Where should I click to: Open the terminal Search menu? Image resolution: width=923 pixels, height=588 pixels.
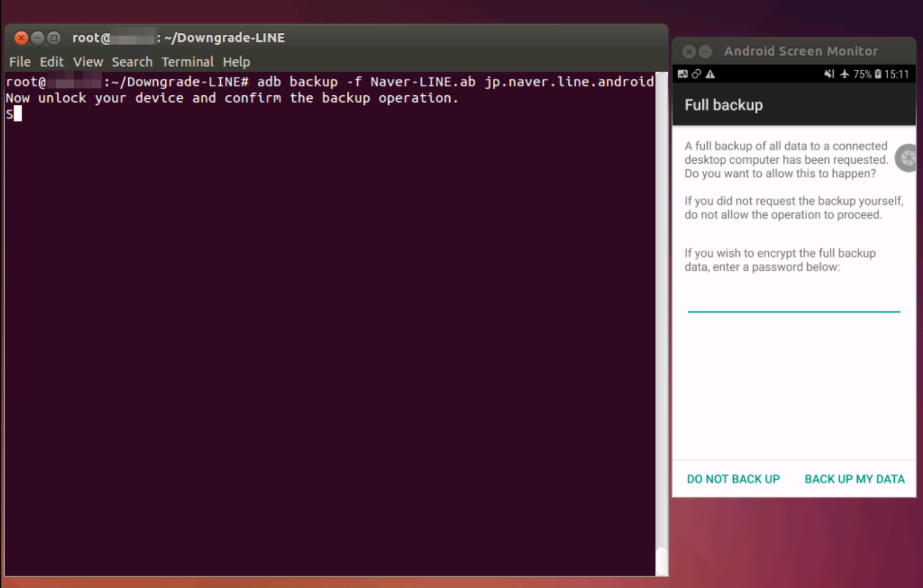point(132,62)
